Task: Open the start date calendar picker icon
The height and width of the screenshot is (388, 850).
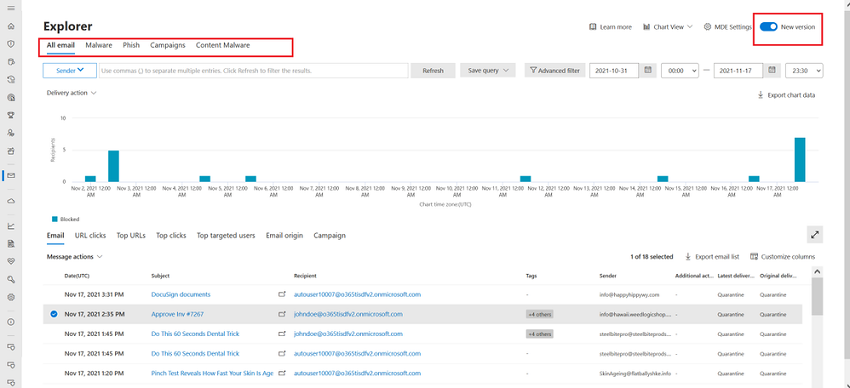Action: pyautogui.click(x=647, y=70)
